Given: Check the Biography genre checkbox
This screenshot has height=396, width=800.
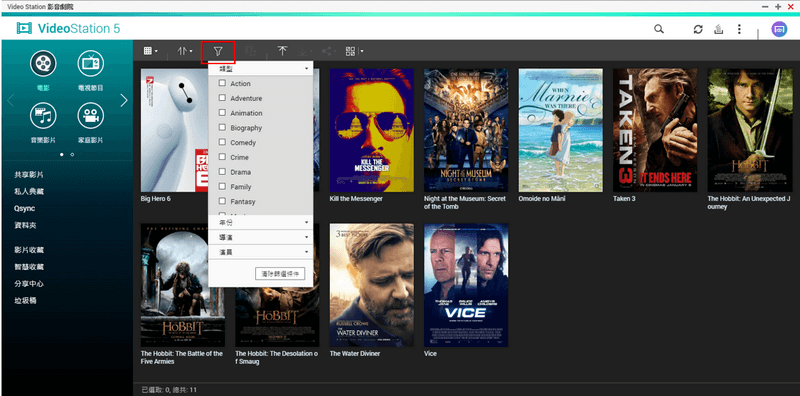Looking at the screenshot, I should [222, 128].
